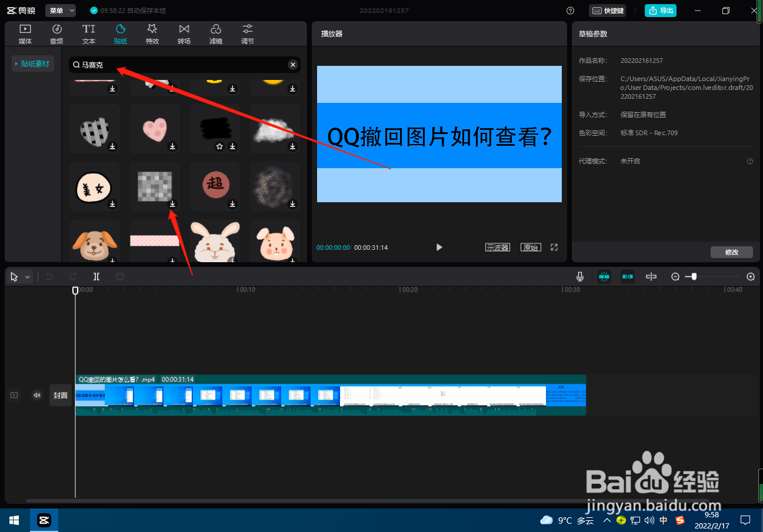Play the video in the player
The image size is (763, 532).
[439, 247]
